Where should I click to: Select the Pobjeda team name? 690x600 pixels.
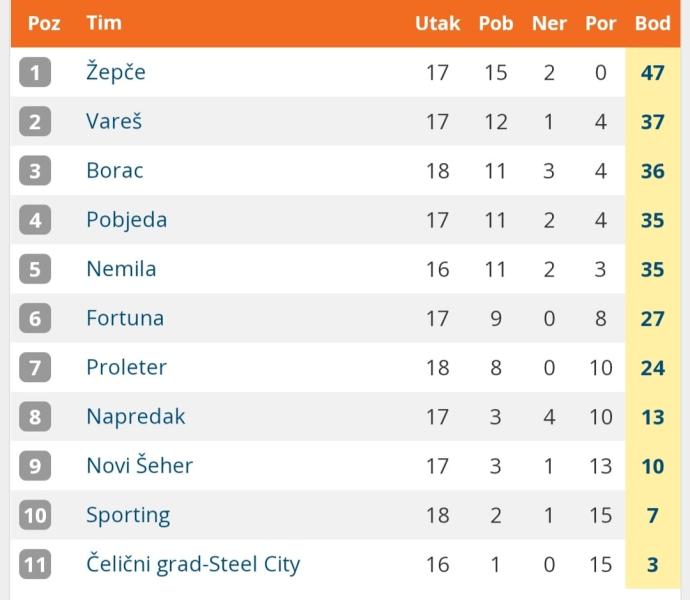click(127, 220)
